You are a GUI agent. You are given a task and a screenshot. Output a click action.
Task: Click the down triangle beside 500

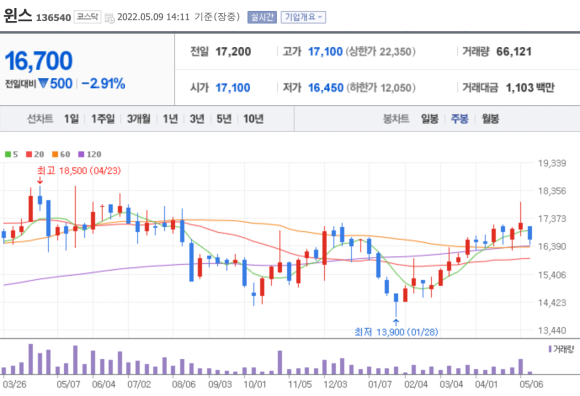point(43,84)
